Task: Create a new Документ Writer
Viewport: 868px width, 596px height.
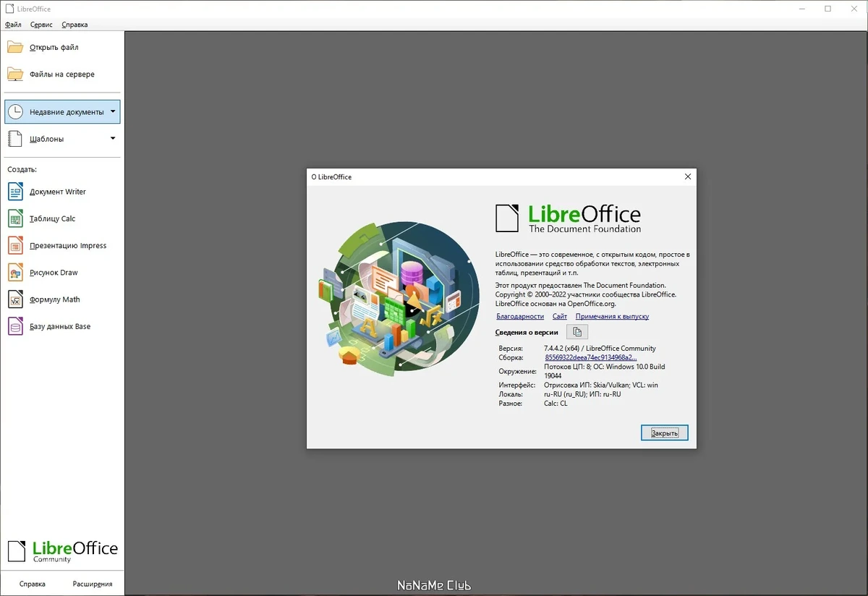Action: 58,192
